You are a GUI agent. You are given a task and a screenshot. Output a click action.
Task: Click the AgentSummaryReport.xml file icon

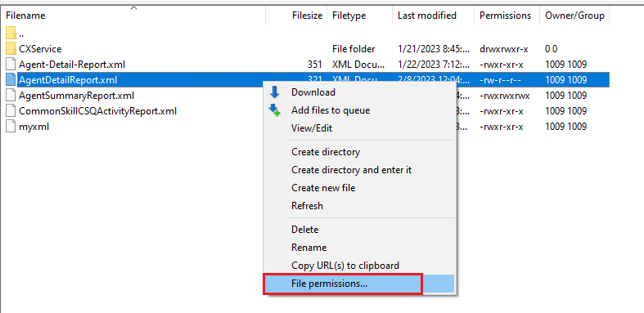11,96
